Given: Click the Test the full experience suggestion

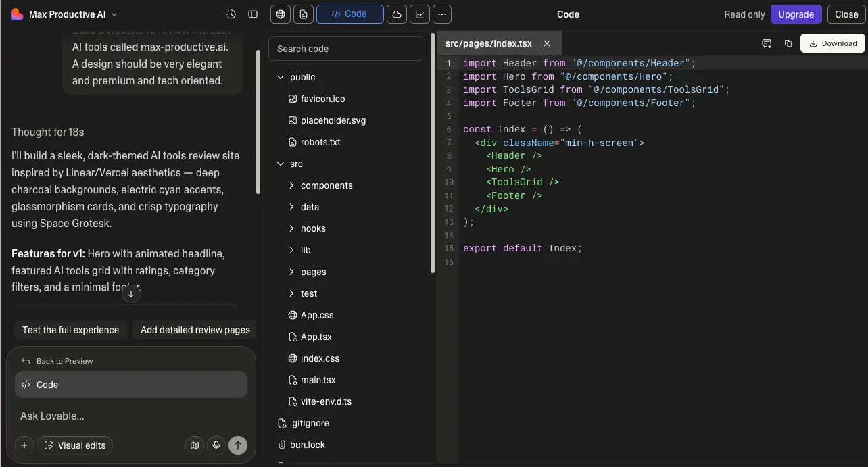Looking at the screenshot, I should click(70, 330).
